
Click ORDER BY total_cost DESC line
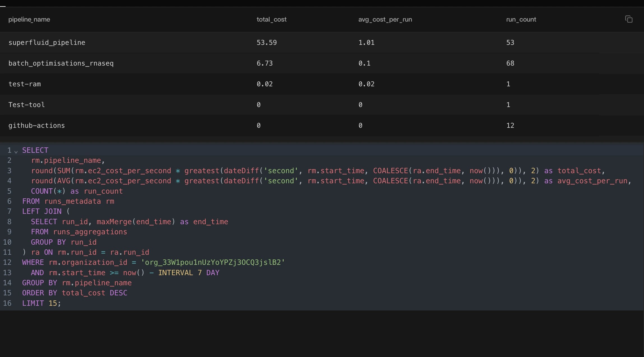75,293
